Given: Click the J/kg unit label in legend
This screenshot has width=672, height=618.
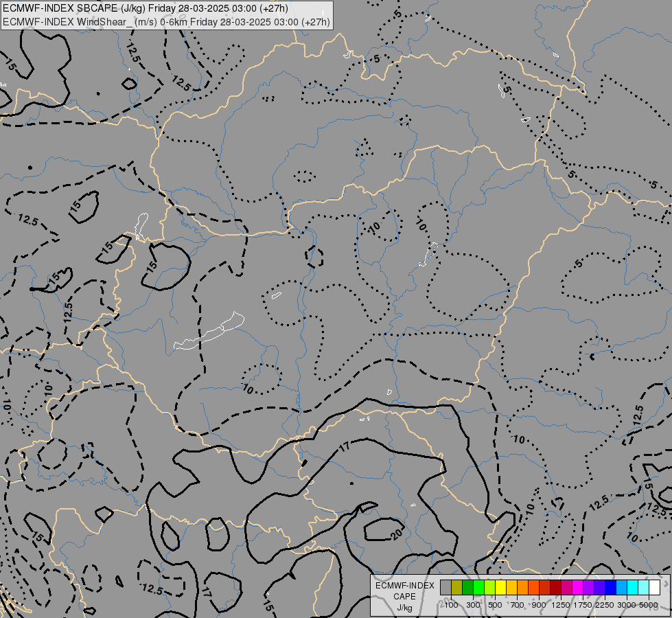Looking at the screenshot, I should tap(404, 608).
